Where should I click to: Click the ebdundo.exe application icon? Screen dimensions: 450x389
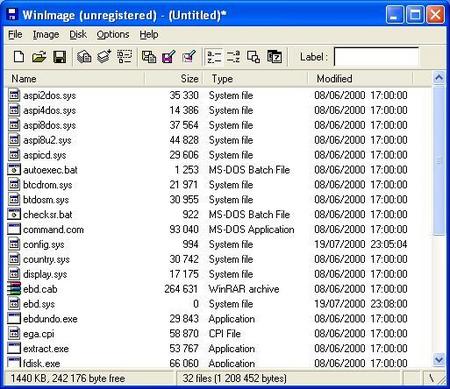pyautogui.click(x=14, y=319)
